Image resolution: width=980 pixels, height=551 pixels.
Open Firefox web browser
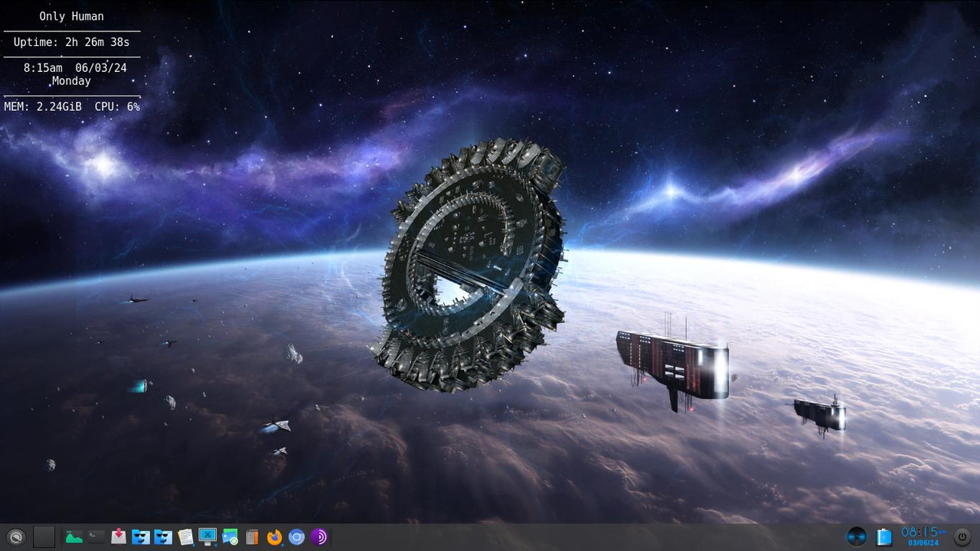click(x=274, y=537)
